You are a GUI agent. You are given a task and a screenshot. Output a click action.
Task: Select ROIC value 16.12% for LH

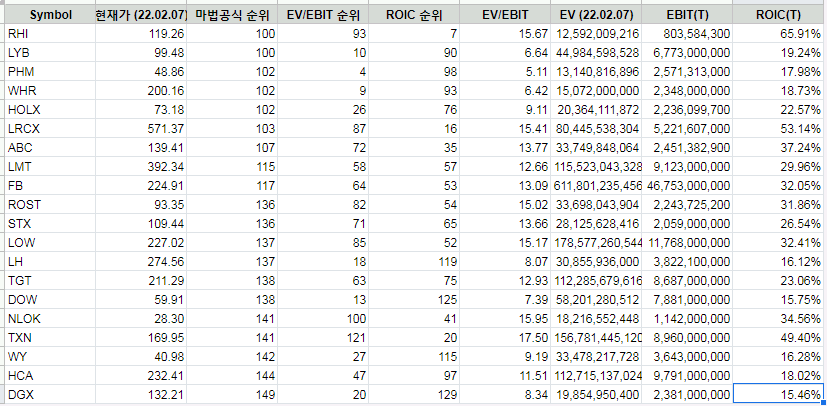coord(778,262)
